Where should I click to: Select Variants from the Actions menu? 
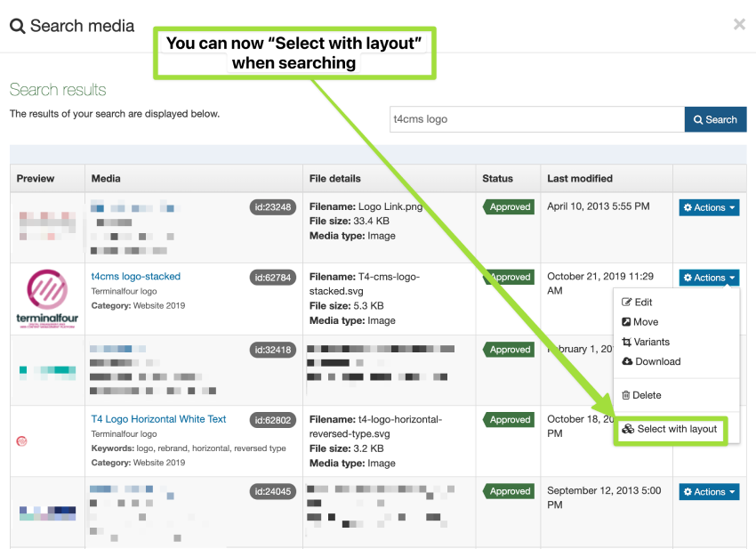650,342
